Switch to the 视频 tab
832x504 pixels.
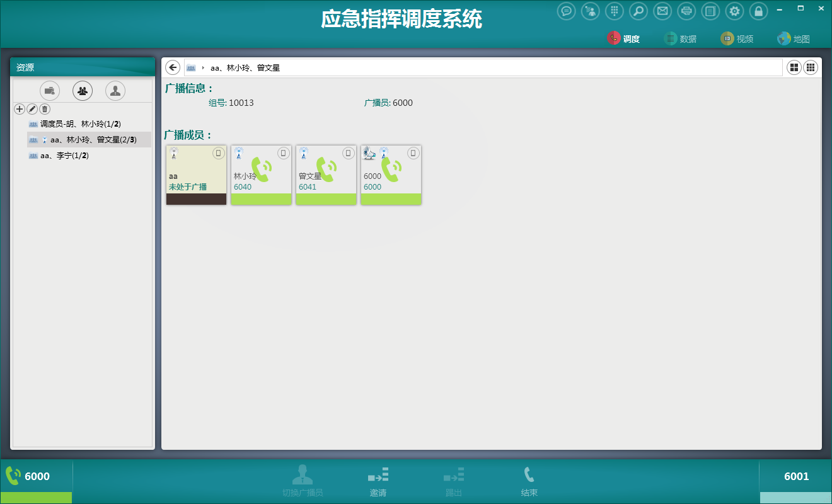[737, 38]
